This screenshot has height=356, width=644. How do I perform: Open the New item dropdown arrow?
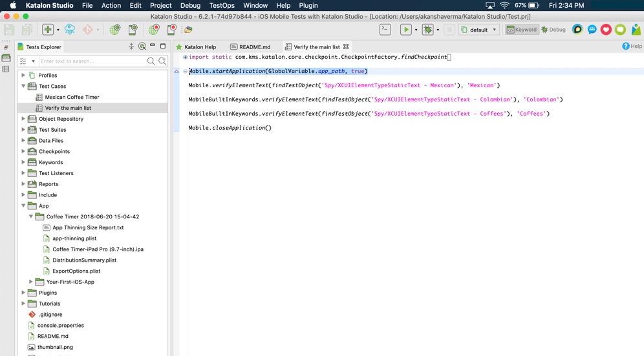(58, 30)
